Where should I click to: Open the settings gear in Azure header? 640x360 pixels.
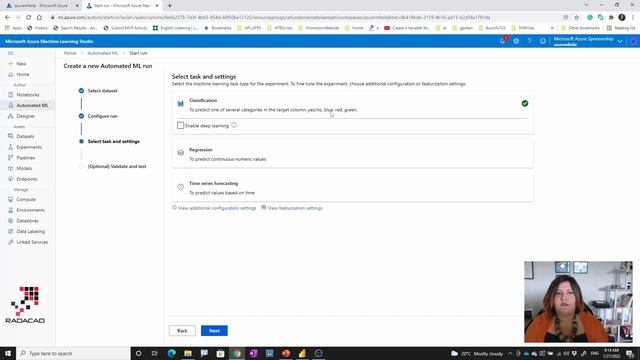516,41
